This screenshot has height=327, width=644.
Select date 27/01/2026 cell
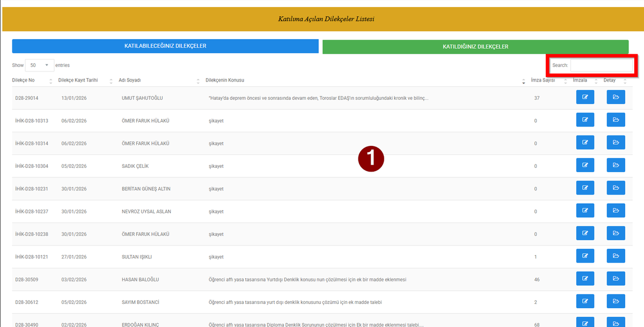[74, 257]
